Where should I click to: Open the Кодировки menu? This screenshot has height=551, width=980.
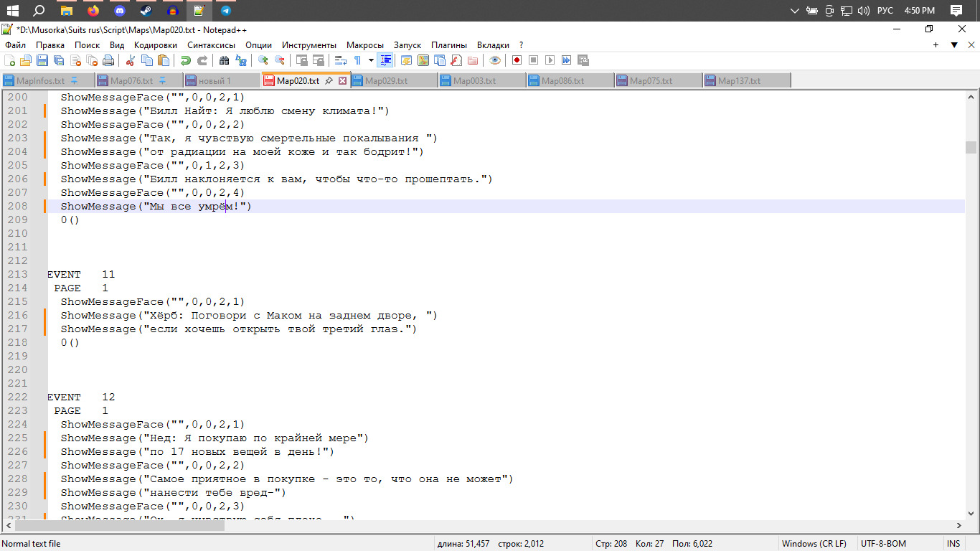pyautogui.click(x=156, y=44)
